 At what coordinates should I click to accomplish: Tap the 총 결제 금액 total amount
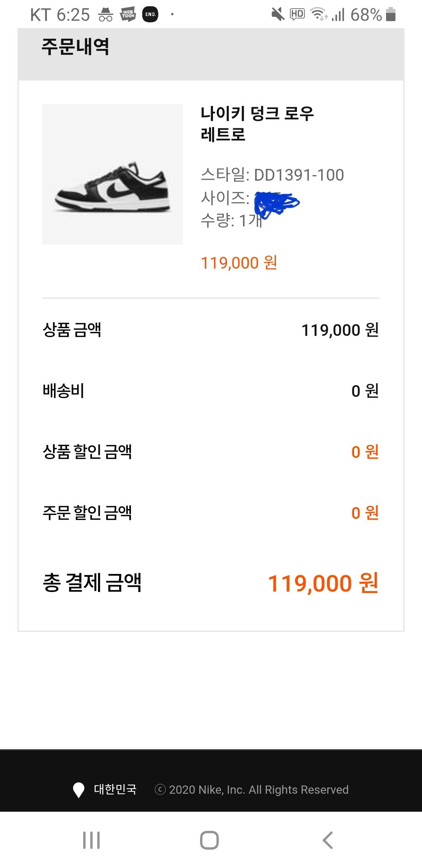[x=323, y=583]
